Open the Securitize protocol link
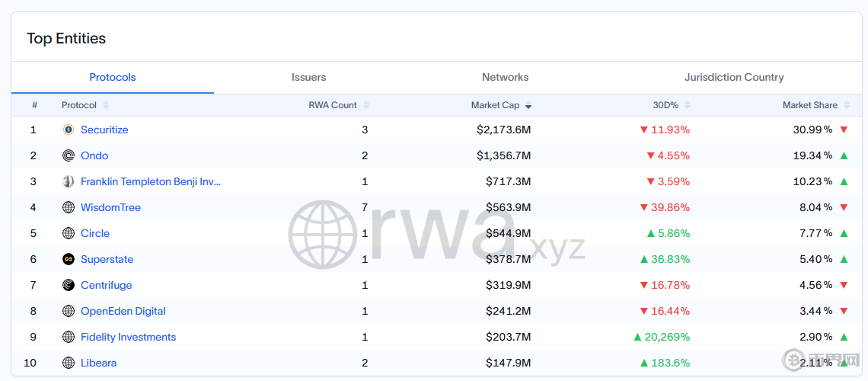The image size is (868, 381). coord(104,130)
